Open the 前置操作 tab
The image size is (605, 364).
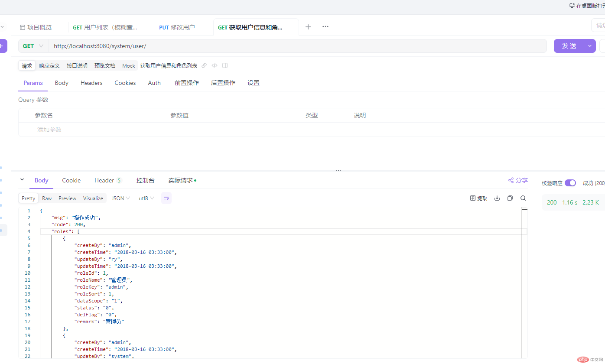tap(187, 83)
